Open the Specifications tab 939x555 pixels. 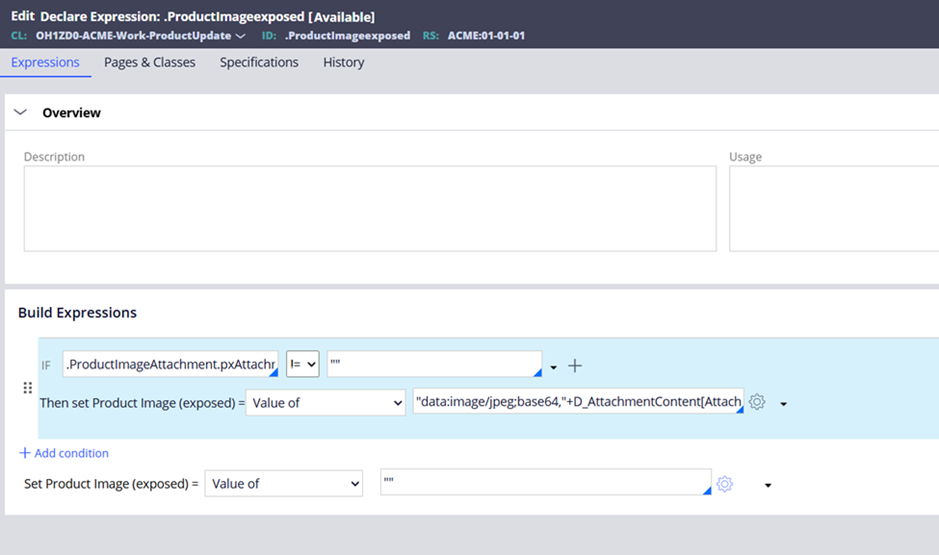pos(259,62)
